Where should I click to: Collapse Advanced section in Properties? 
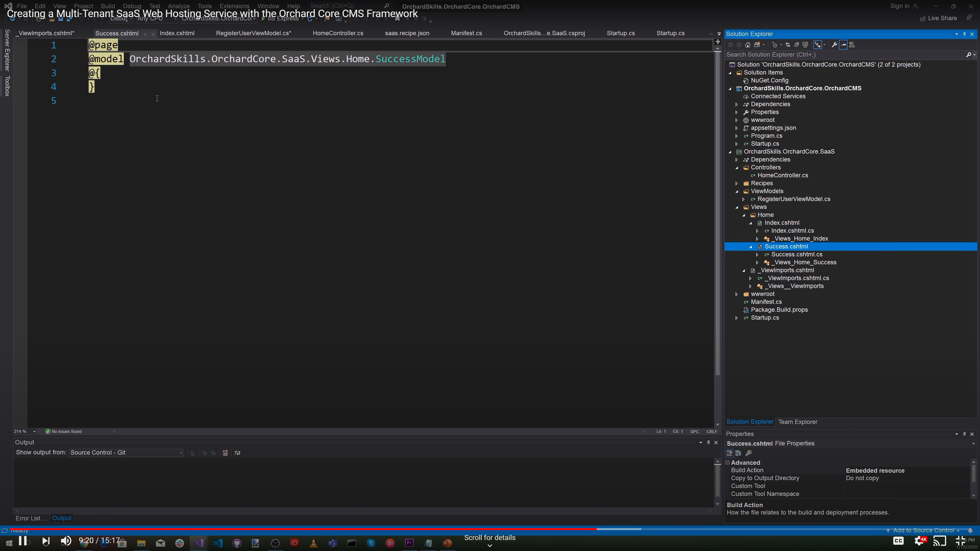pos(728,463)
